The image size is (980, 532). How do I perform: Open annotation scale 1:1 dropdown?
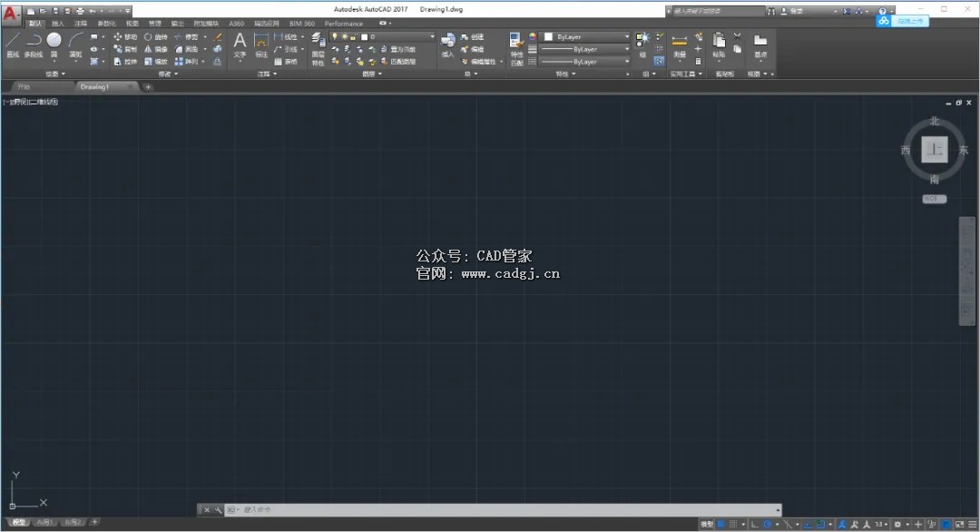(x=881, y=525)
